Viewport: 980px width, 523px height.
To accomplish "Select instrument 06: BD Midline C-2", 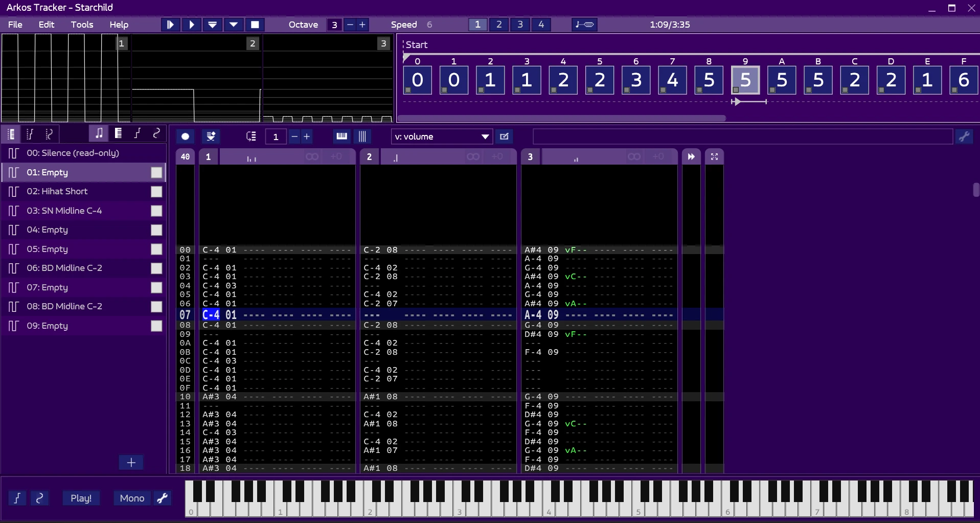I will tap(64, 268).
